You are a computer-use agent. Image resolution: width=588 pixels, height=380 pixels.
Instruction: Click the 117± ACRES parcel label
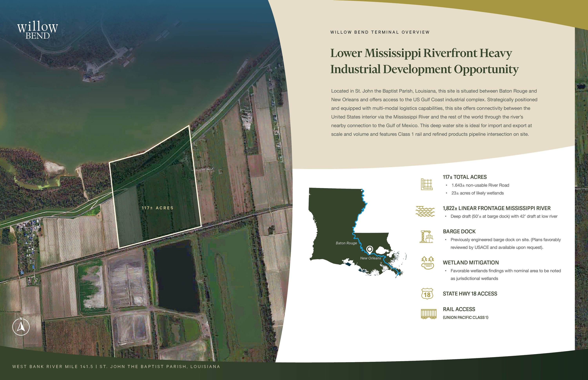[158, 208]
